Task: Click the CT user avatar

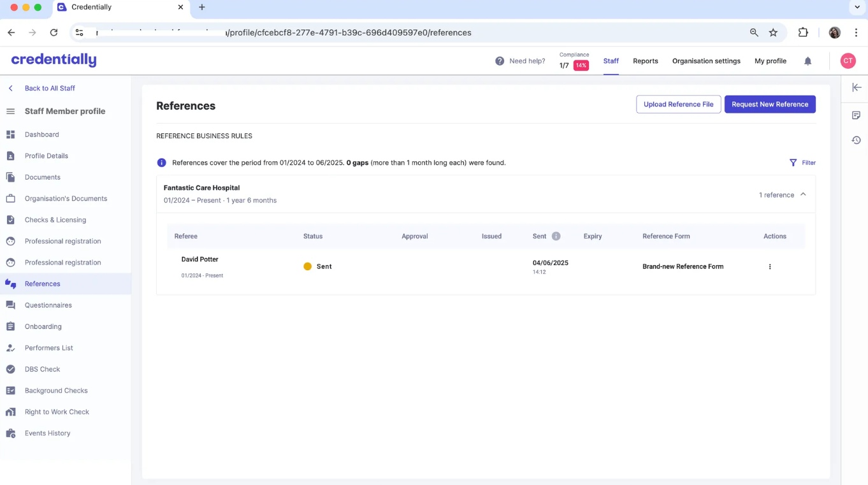Action: [x=847, y=61]
